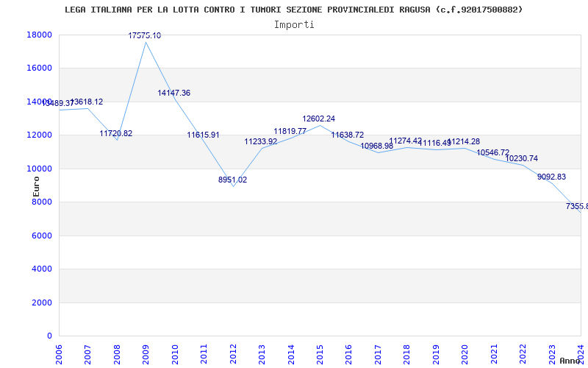Select the 9092.83 data label

pyautogui.click(x=551, y=177)
